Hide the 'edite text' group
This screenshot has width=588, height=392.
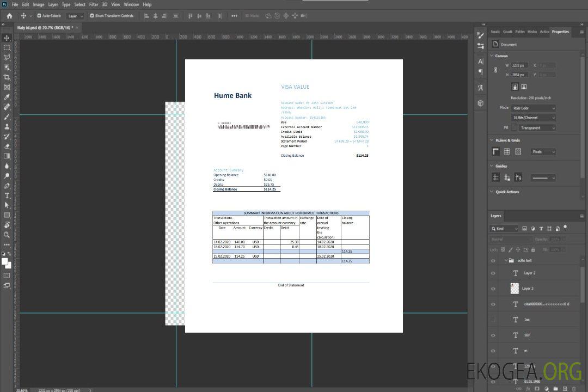(x=493, y=261)
